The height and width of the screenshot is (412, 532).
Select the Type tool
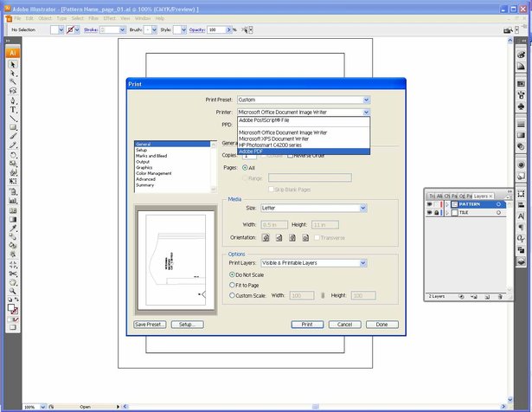click(x=13, y=110)
